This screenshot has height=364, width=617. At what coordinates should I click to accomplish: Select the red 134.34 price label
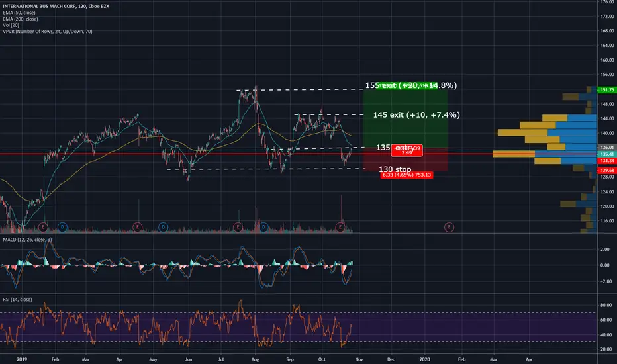[x=607, y=161]
